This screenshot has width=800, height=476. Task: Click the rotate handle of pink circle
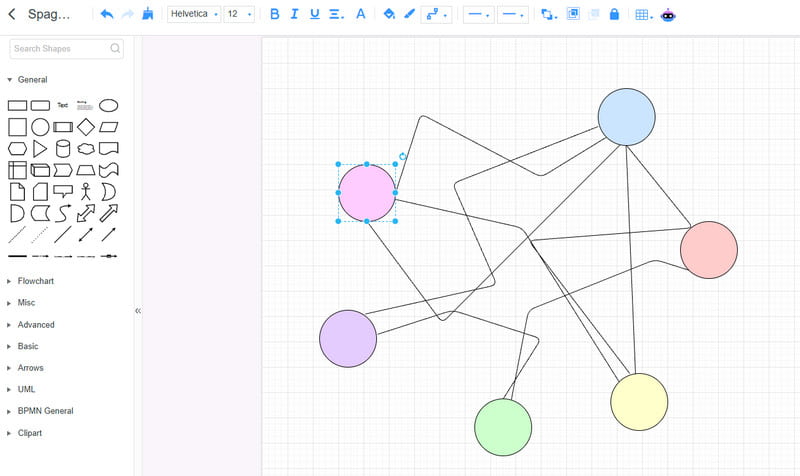tap(403, 156)
